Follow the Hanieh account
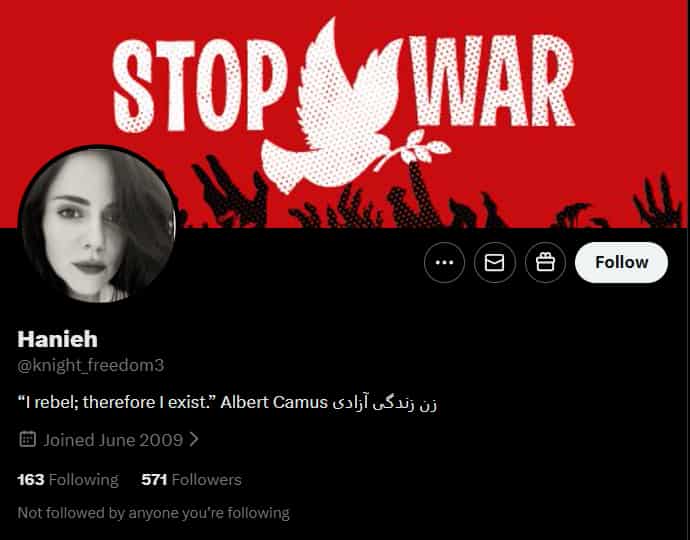Image resolution: width=690 pixels, height=540 pixels. [x=621, y=263]
